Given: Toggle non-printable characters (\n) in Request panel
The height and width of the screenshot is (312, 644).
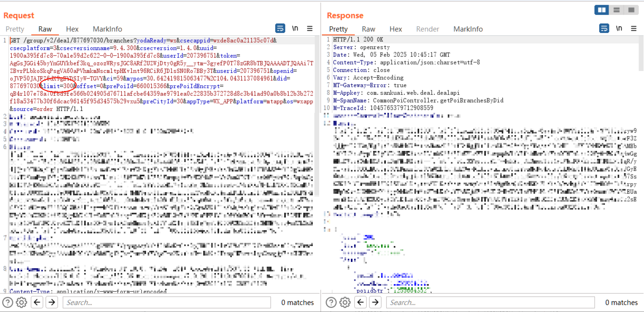Looking at the screenshot, I should [295, 29].
